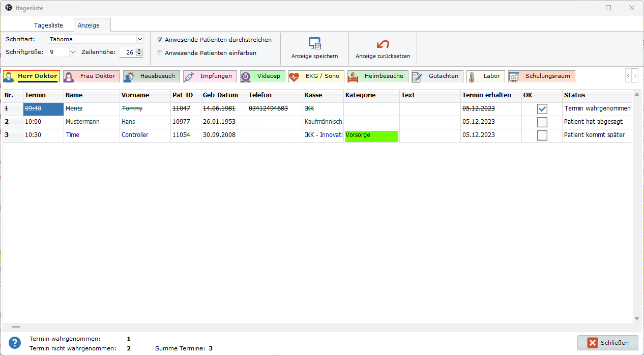
Task: Click the Anzeige speichern save icon
Action: tap(314, 44)
